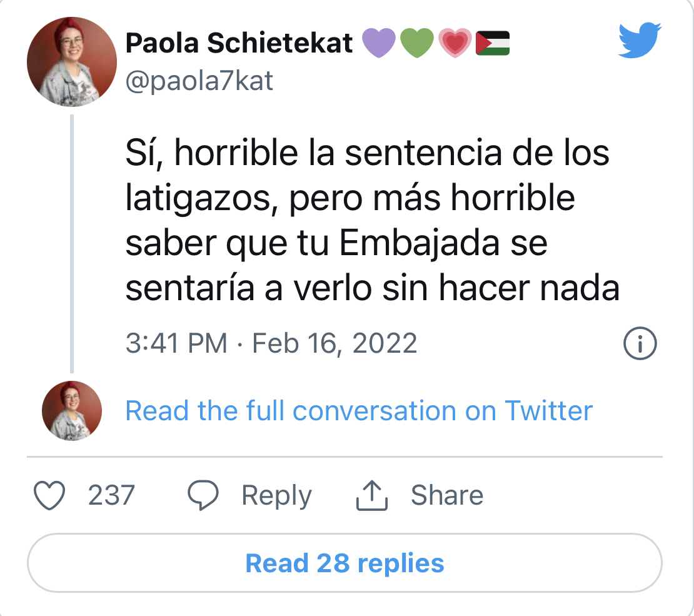Viewport: 694px width, 616px height.
Task: Open the 3:41 PM · Feb 16, 2022 timestamp
Action: [271, 344]
